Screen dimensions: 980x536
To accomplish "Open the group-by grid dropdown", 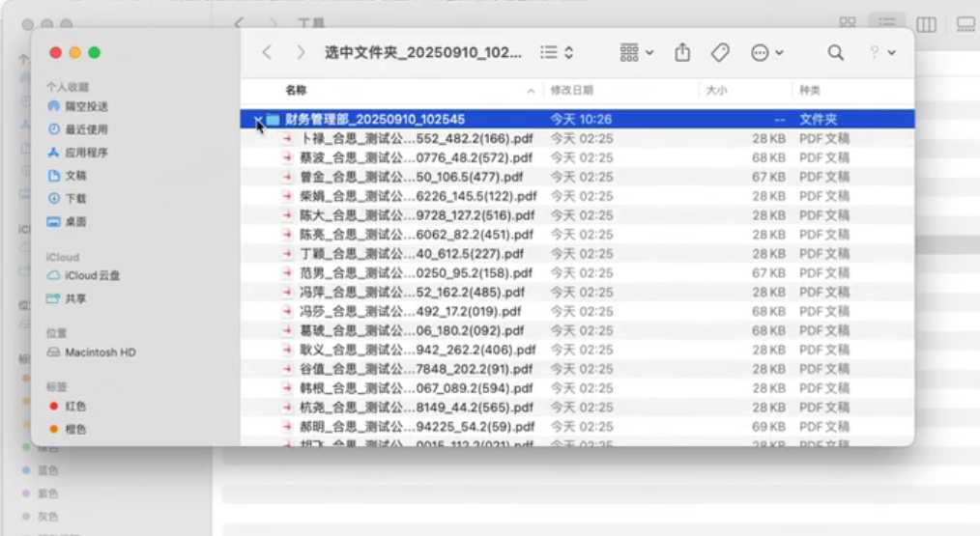I will pyautogui.click(x=636, y=53).
